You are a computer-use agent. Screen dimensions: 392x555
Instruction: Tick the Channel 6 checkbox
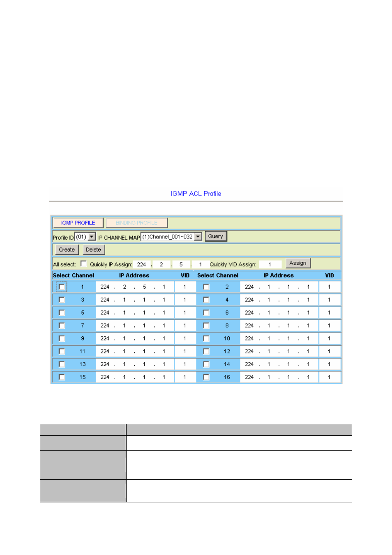(x=206, y=313)
